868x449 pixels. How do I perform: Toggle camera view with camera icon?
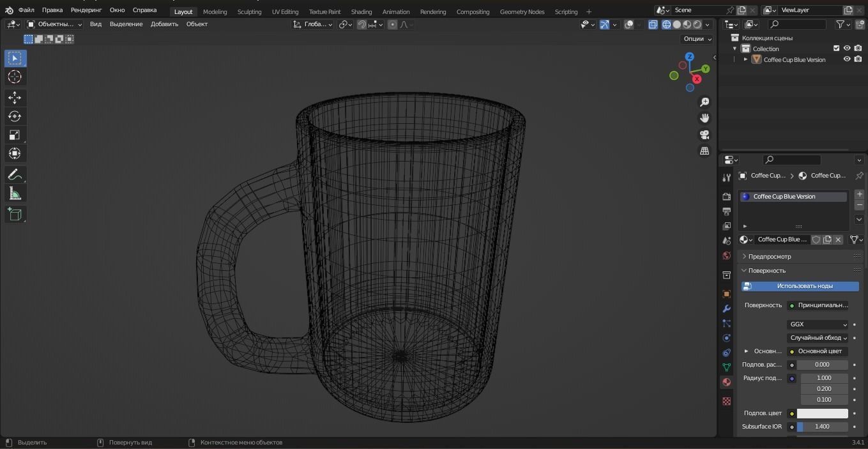tap(704, 135)
